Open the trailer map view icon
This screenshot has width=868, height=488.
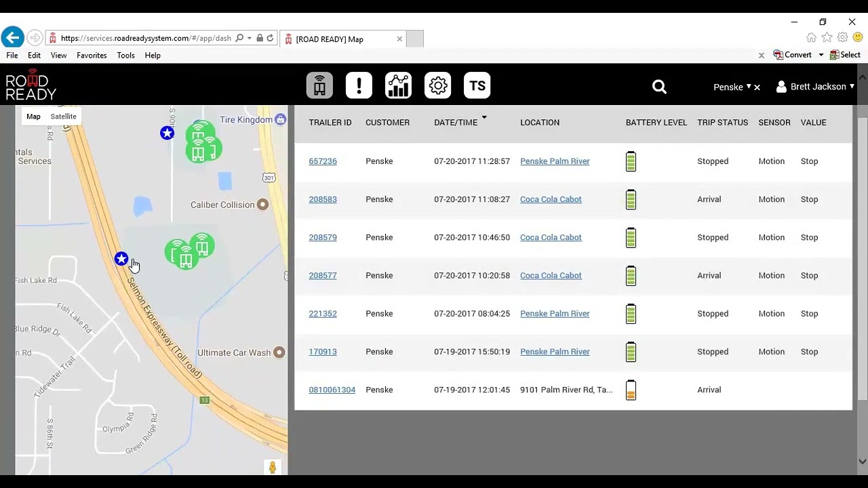click(x=319, y=86)
